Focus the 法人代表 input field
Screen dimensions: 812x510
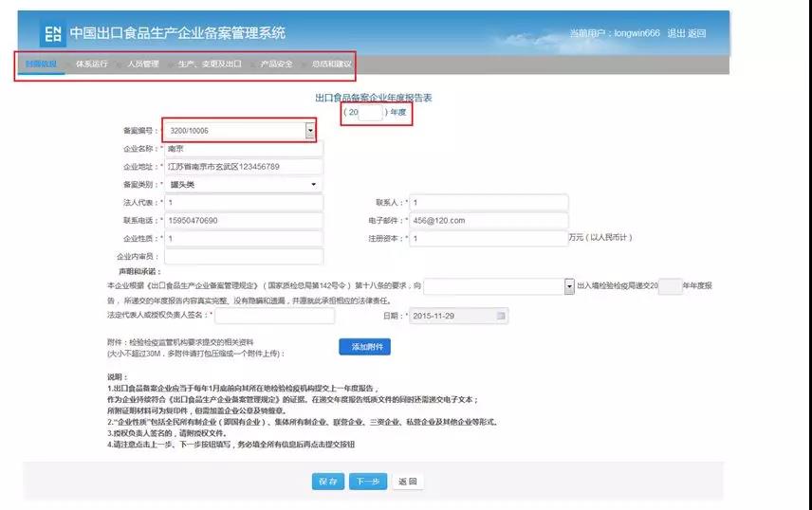tap(244, 203)
